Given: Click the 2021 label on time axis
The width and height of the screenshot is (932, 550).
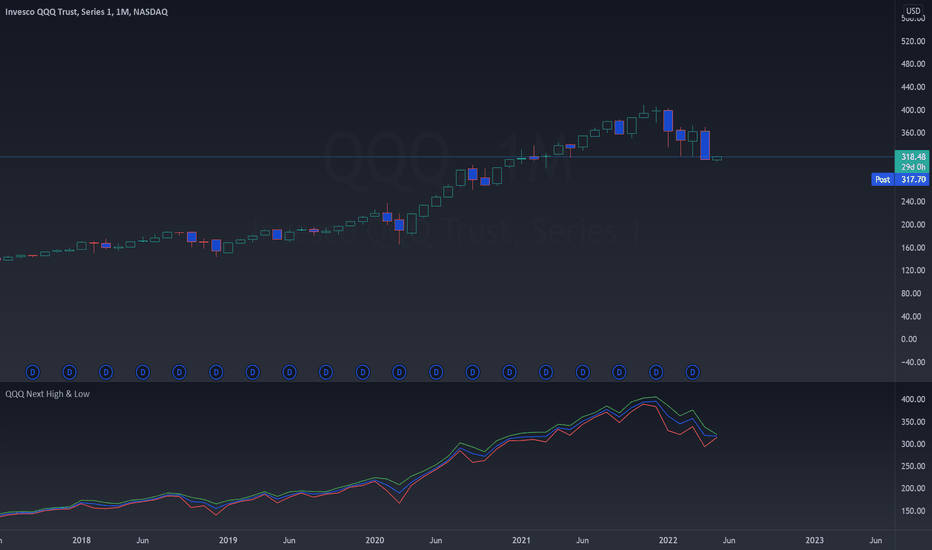Looking at the screenshot, I should coord(521,540).
